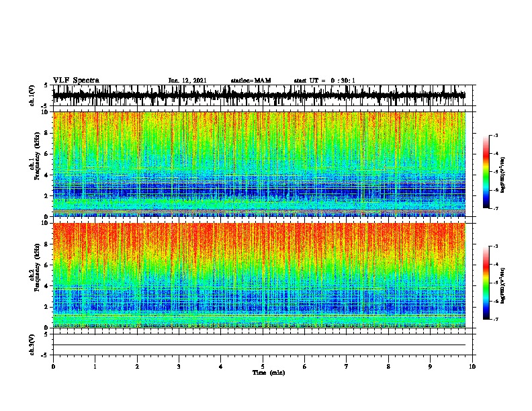Click the ch.1 frequency tick label "4"
This screenshot has height=411, width=532.
tap(46, 175)
